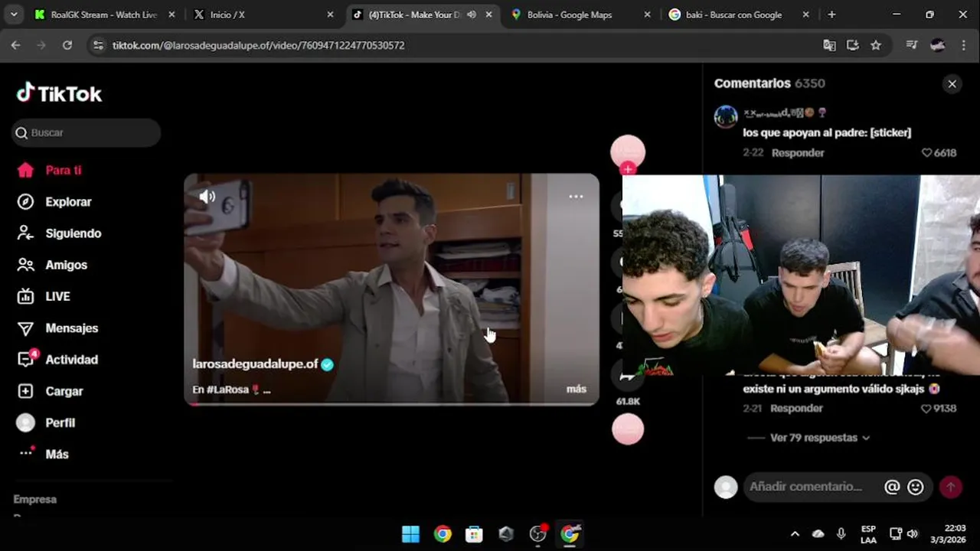This screenshot has width=980, height=551.
Task: Open the creator's avatar beside the video
Action: pyautogui.click(x=628, y=152)
